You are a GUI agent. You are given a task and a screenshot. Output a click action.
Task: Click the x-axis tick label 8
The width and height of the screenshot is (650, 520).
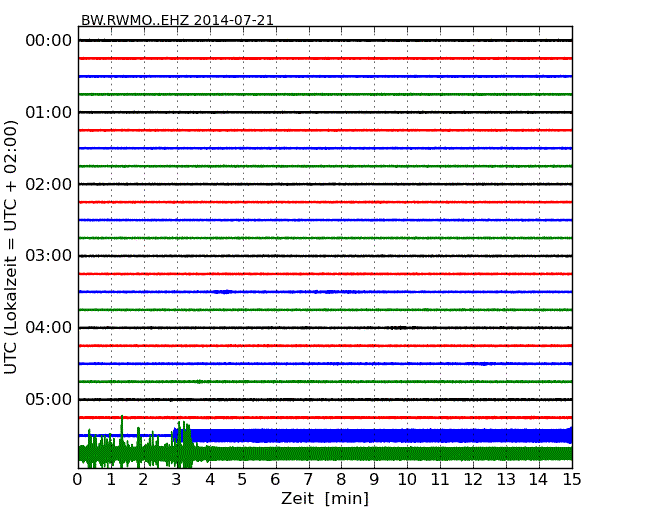point(341,480)
